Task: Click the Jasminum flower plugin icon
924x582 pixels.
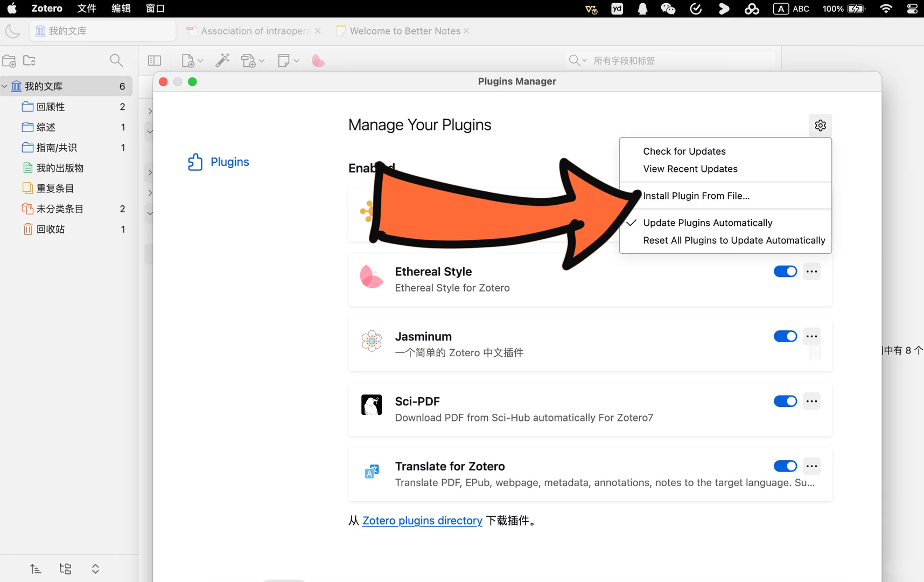Action: [372, 341]
